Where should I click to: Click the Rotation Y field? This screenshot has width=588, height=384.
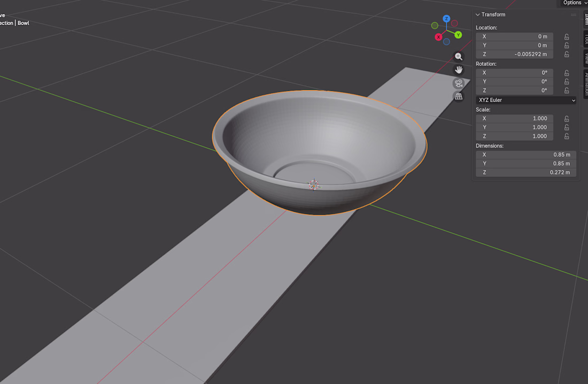coord(514,81)
